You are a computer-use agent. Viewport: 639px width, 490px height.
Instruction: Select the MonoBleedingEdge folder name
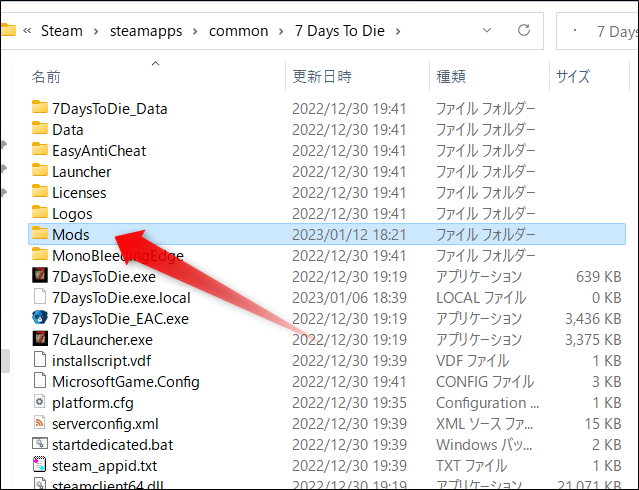(118, 256)
